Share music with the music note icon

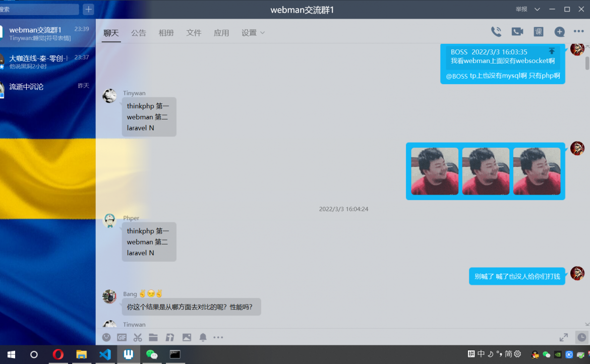[170, 337]
